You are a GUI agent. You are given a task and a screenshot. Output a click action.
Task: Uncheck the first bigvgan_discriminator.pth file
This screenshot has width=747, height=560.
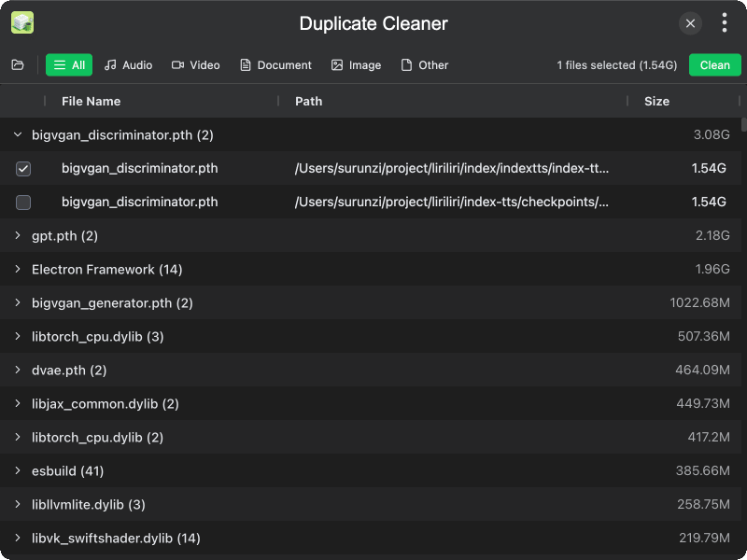[x=23, y=169]
